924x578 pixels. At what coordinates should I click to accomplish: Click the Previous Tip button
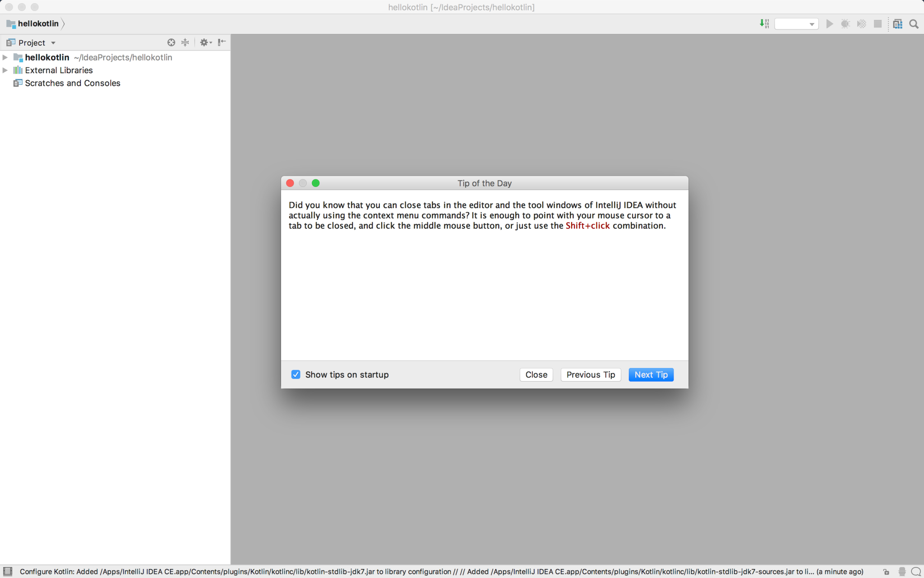[x=590, y=374]
